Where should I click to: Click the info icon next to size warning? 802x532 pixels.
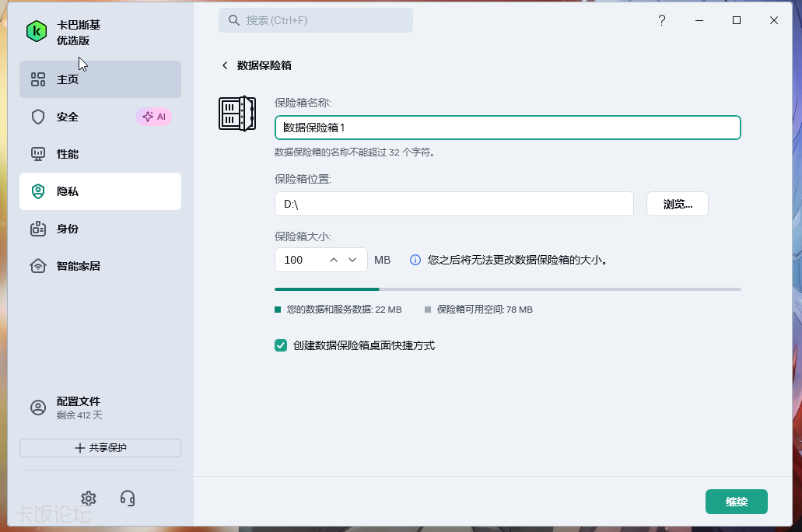pyautogui.click(x=415, y=260)
